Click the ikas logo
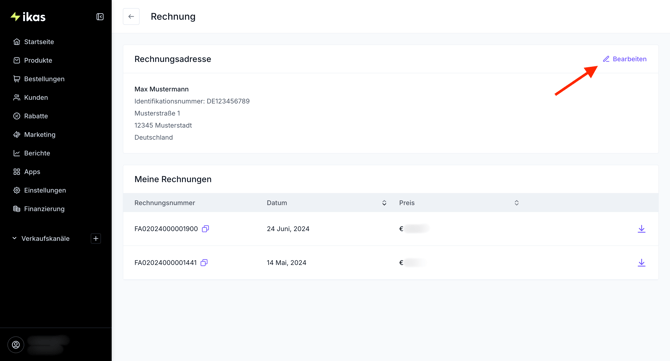The image size is (670, 361). 28,17
